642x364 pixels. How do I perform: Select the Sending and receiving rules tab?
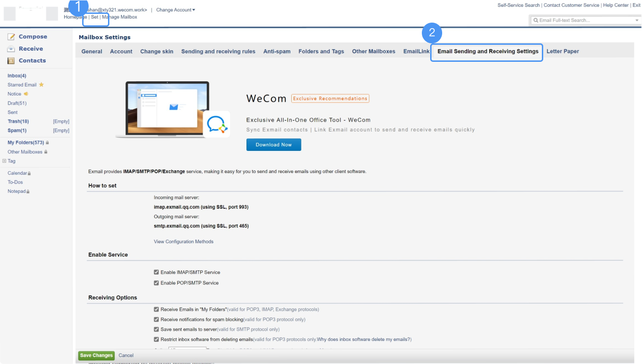(218, 52)
